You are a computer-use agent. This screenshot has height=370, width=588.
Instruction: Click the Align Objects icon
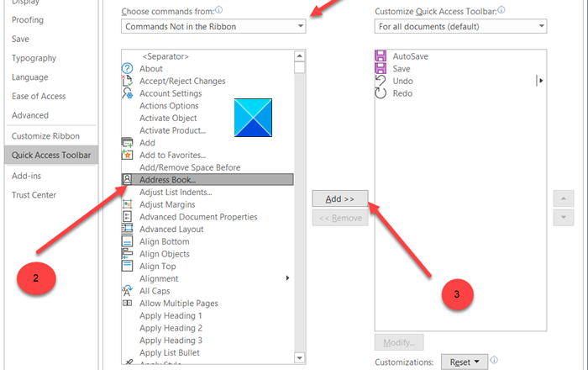[127, 253]
